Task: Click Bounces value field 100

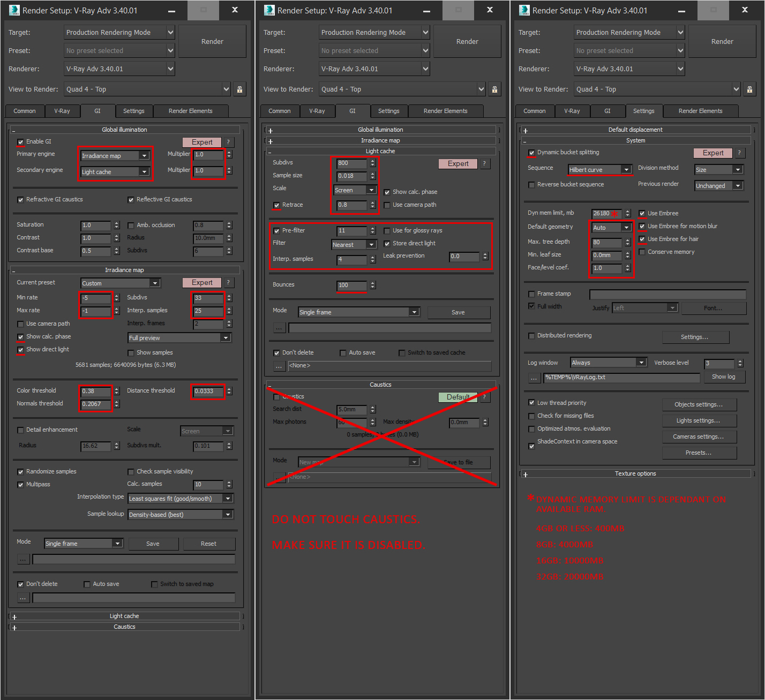Action: pyautogui.click(x=352, y=285)
